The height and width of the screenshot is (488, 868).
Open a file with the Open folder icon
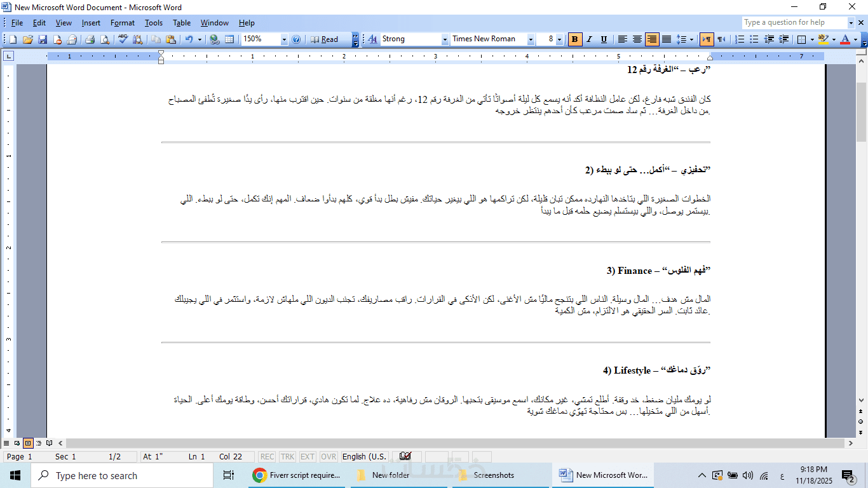pyautogui.click(x=27, y=39)
